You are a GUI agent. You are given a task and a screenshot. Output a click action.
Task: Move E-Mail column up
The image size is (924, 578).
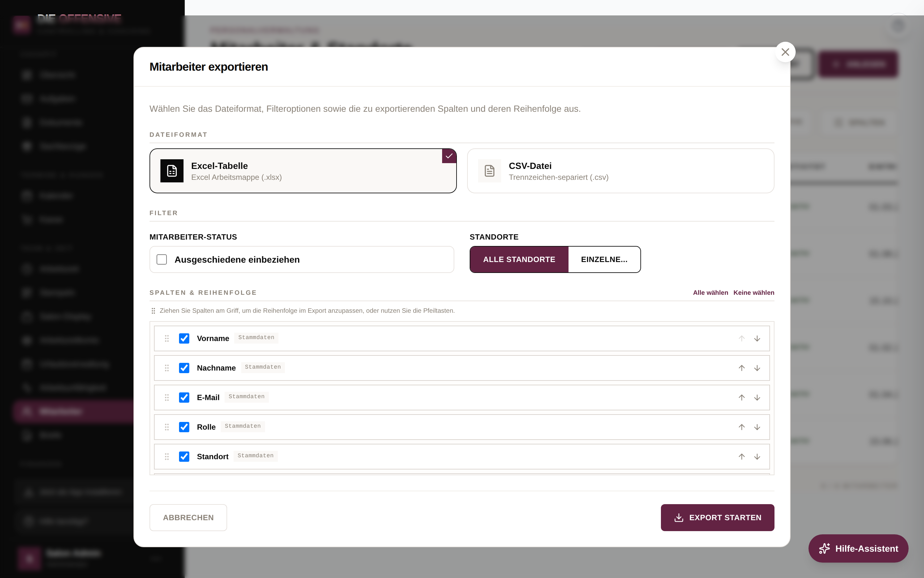(741, 398)
